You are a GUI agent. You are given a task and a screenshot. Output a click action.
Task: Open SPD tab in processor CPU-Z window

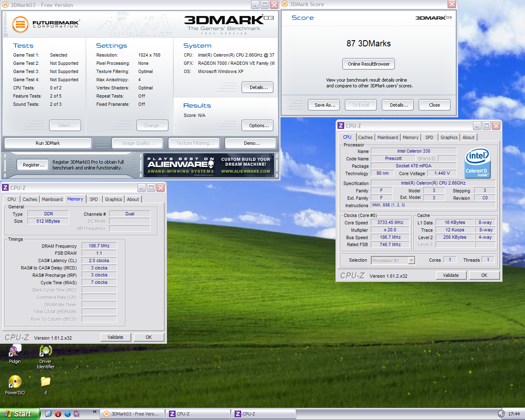pyautogui.click(x=429, y=137)
